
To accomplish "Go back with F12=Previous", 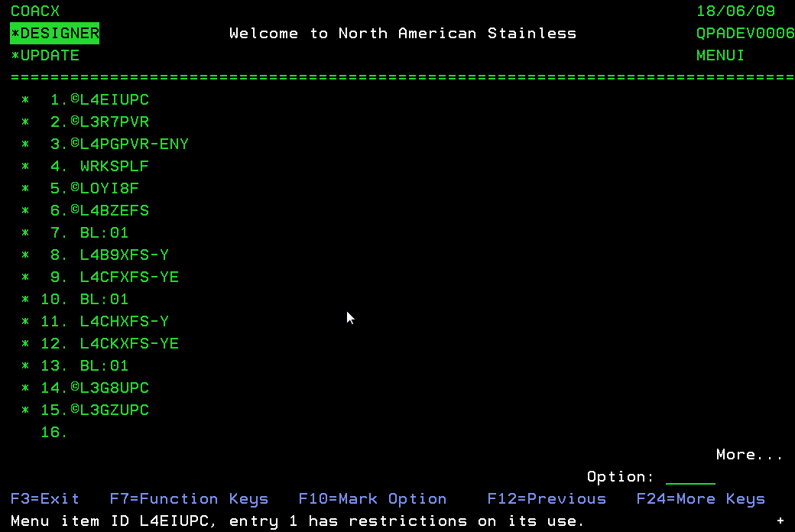I will tap(547, 499).
